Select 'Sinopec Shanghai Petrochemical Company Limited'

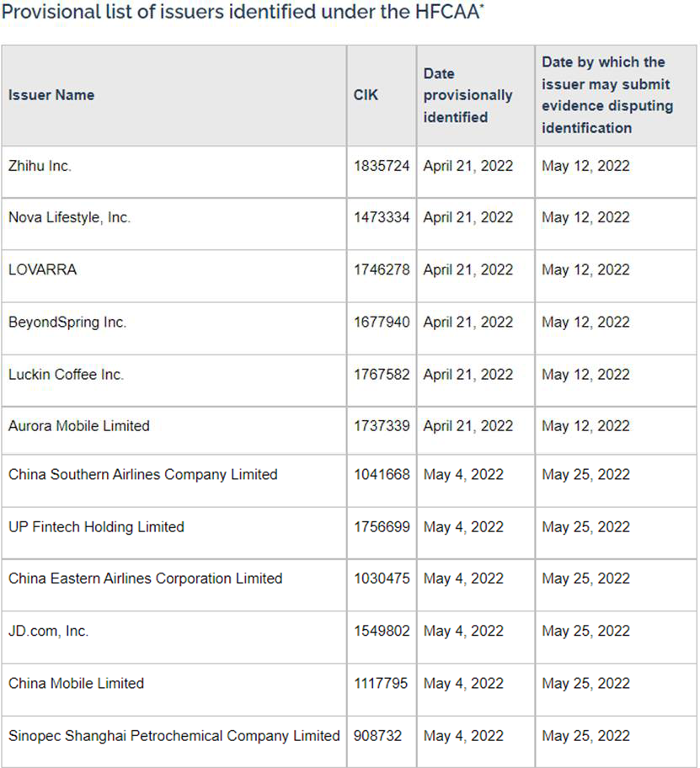174,736
